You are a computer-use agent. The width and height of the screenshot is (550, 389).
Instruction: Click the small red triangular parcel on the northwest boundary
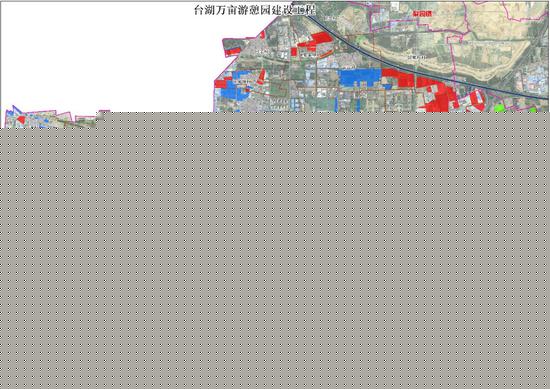[262, 34]
